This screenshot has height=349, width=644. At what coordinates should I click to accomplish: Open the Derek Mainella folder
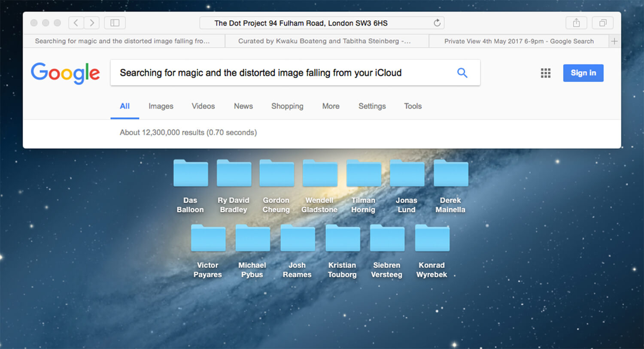tap(450, 173)
